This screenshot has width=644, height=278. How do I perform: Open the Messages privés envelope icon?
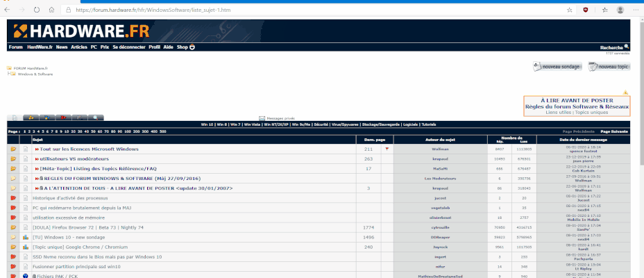pos(262,118)
